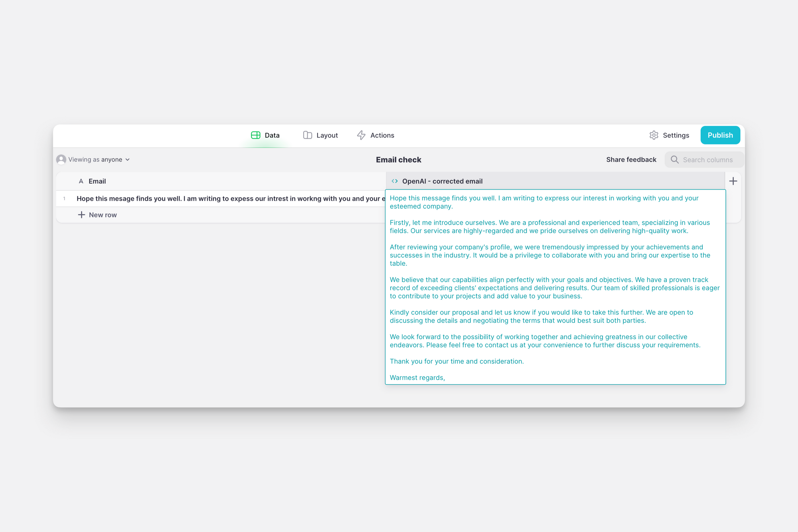Click the text type icon beside Email
Image resolution: width=798 pixels, height=532 pixels.
[x=81, y=181]
